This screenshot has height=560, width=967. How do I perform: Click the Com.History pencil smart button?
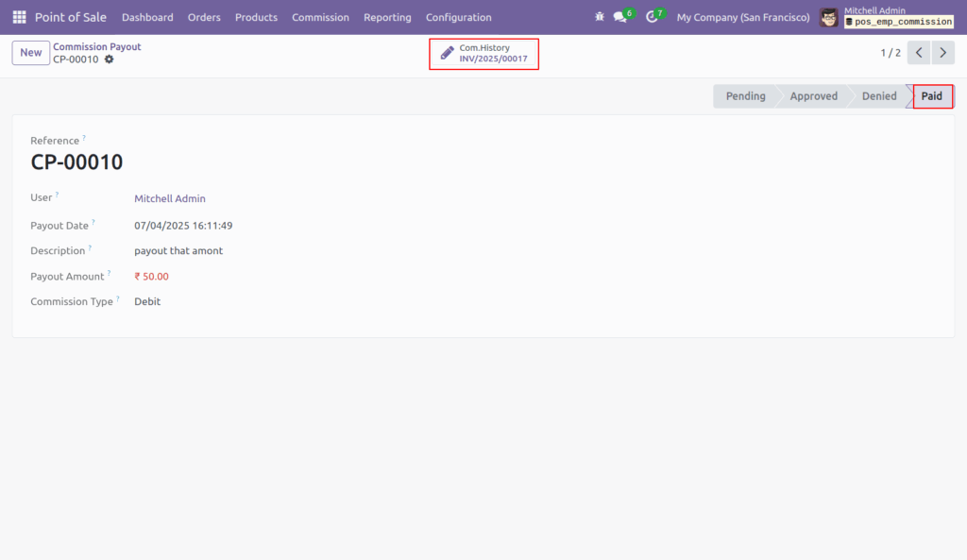coord(483,53)
